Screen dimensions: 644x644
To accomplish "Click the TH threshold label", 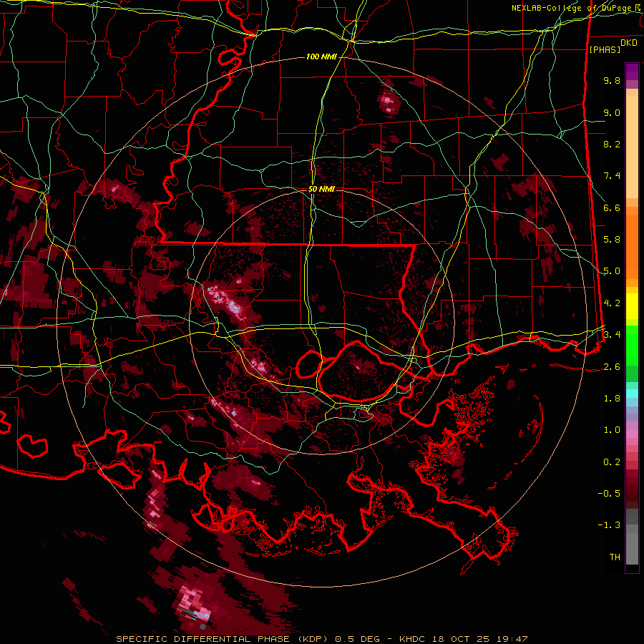I will click(615, 557).
